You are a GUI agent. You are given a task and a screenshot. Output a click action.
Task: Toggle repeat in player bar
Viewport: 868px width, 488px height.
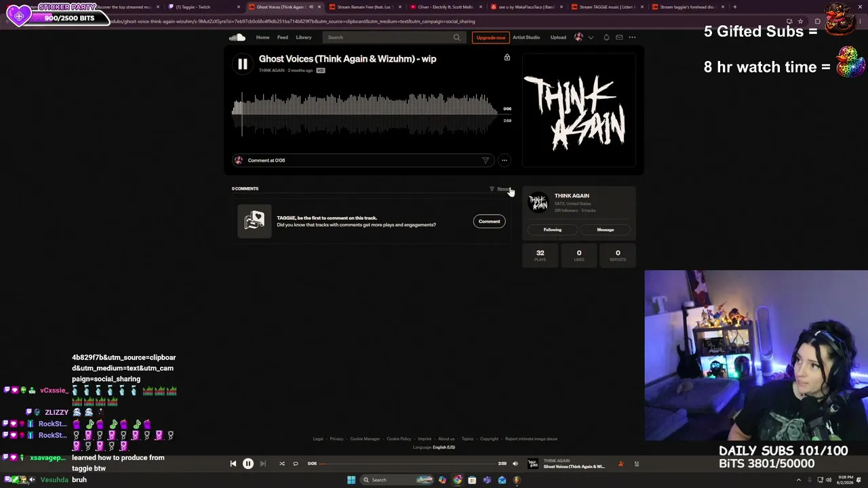296,464
